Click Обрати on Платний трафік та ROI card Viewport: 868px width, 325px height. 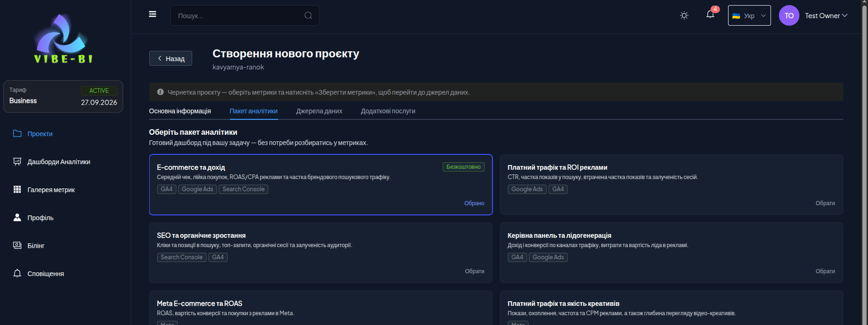pyautogui.click(x=825, y=203)
